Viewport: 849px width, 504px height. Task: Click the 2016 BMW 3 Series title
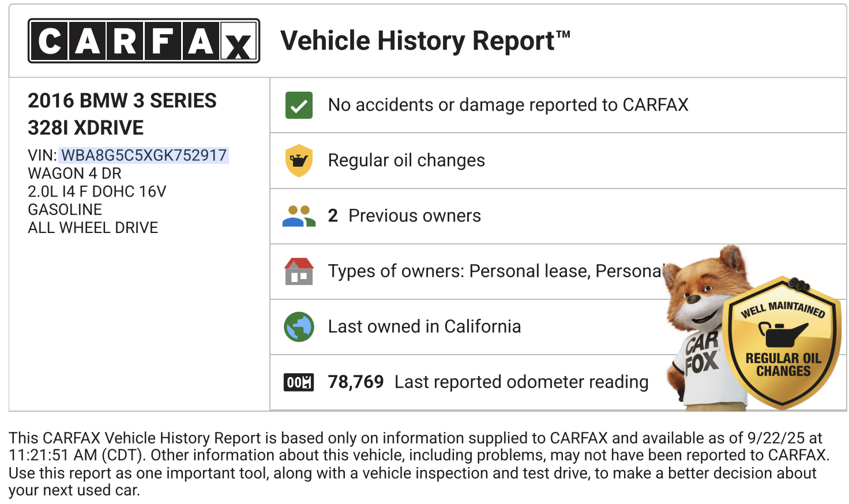pyautogui.click(x=122, y=114)
